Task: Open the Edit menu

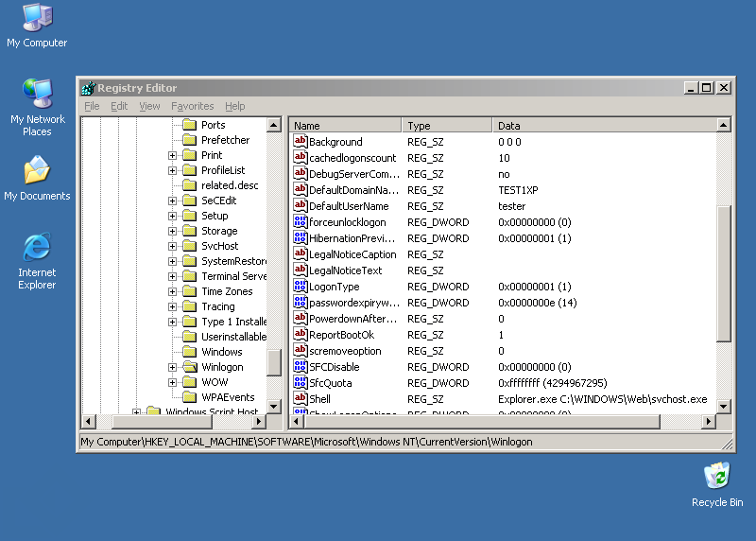Action: point(119,106)
